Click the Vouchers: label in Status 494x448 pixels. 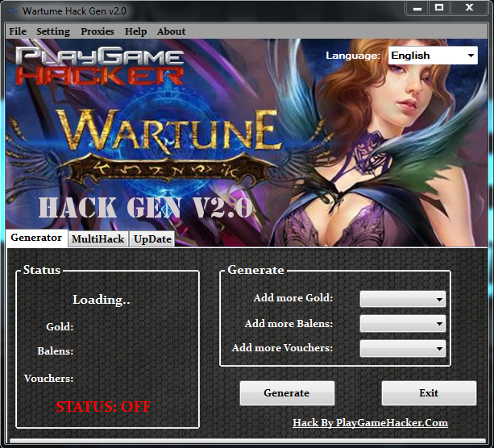tap(49, 379)
